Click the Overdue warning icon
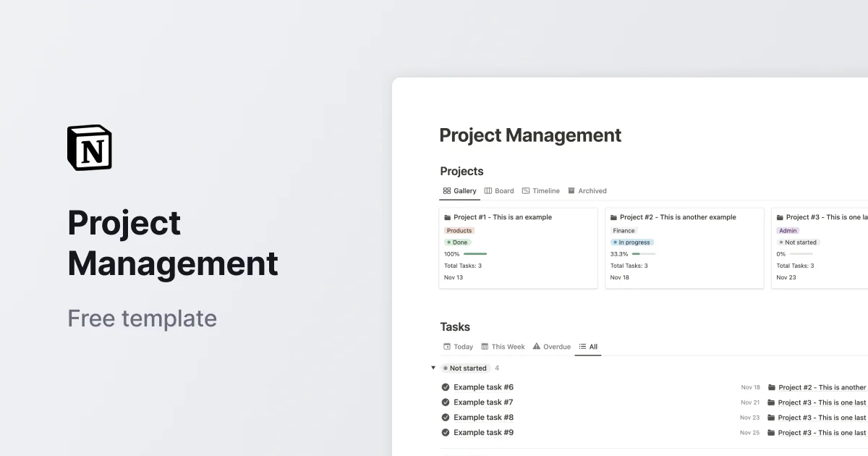The image size is (868, 456). [x=536, y=346]
